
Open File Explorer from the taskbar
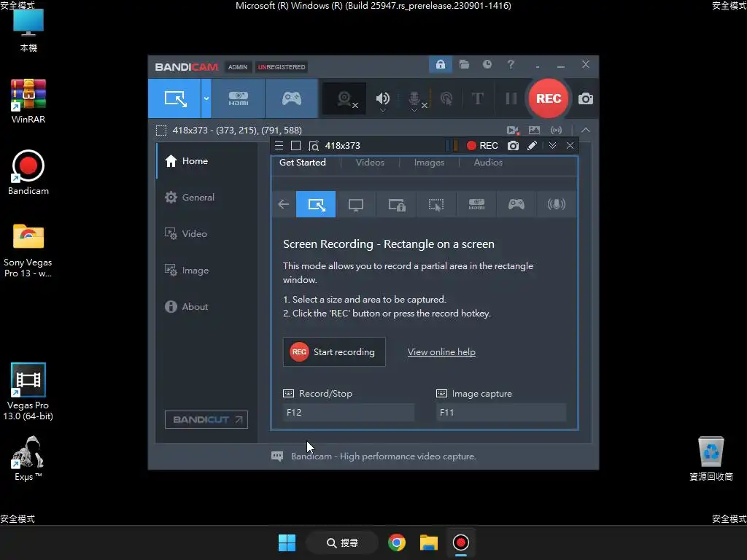click(x=428, y=542)
